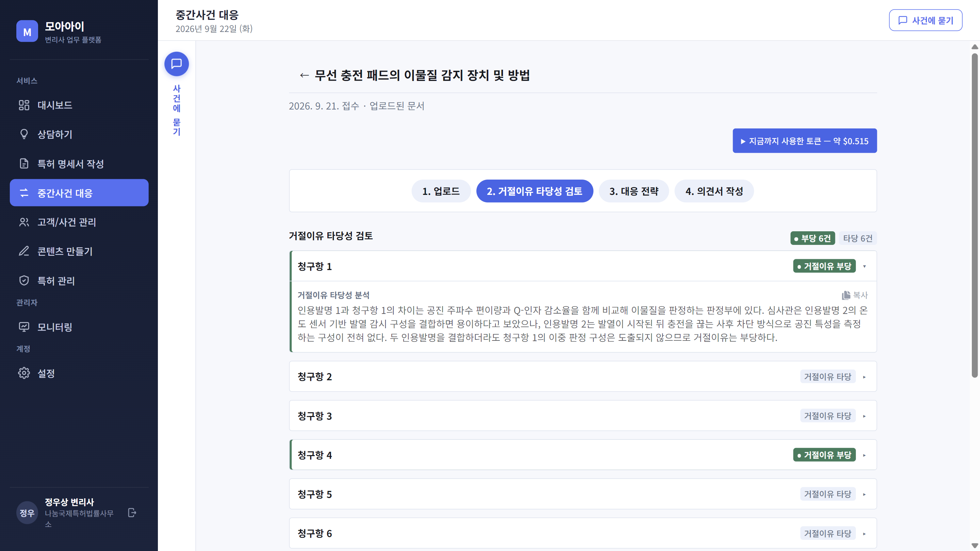Click the 청구항 2 heading text

315,377
